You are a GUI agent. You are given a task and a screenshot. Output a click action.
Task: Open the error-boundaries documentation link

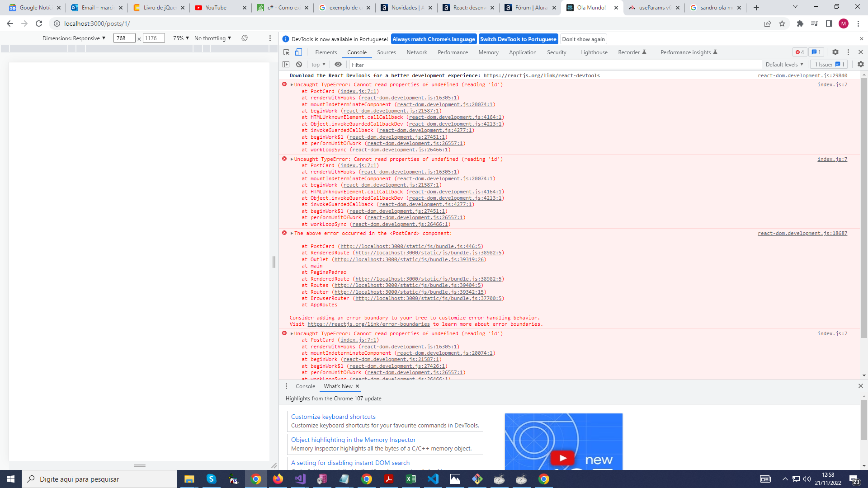[x=368, y=324]
